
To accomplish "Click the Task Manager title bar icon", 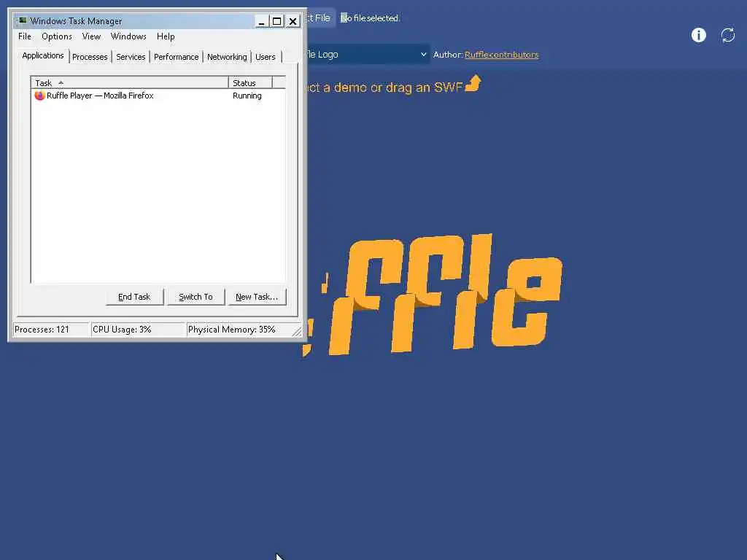I will point(22,20).
